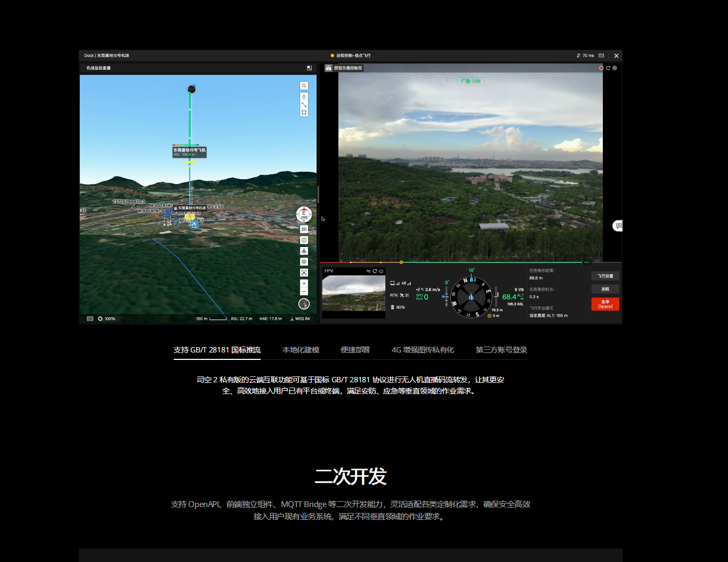Open the satellite map layer switcher
This screenshot has height=562, width=728.
304,304
